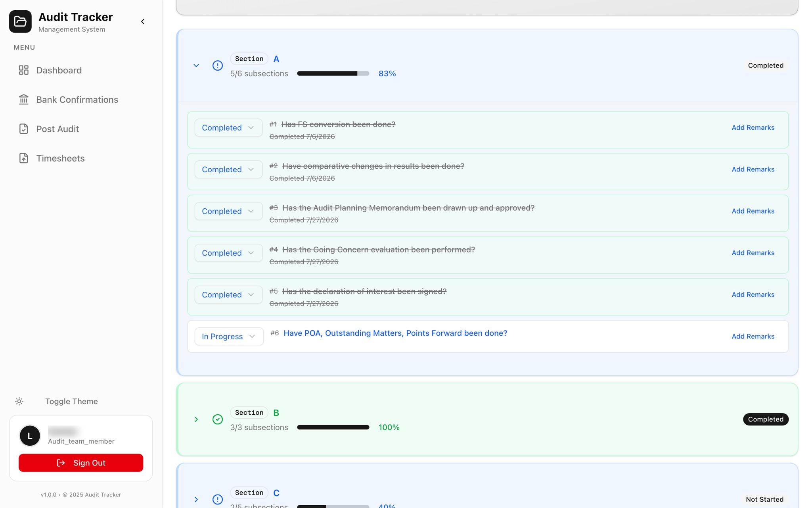
Task: Collapse Section A using its chevron
Action: coord(196,65)
